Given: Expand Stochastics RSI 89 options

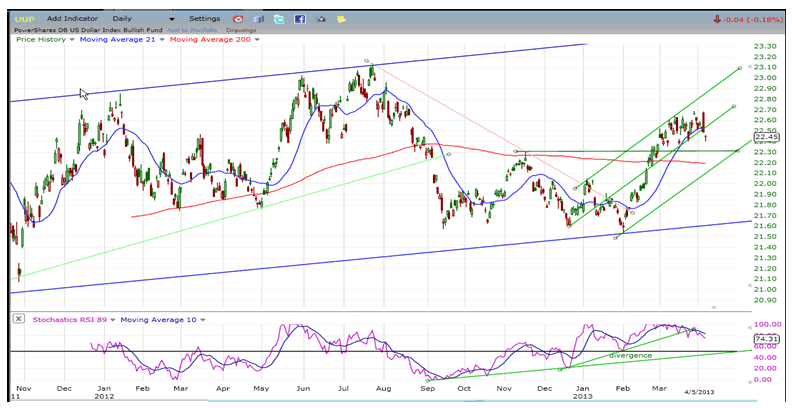Looking at the screenshot, I should (x=111, y=319).
